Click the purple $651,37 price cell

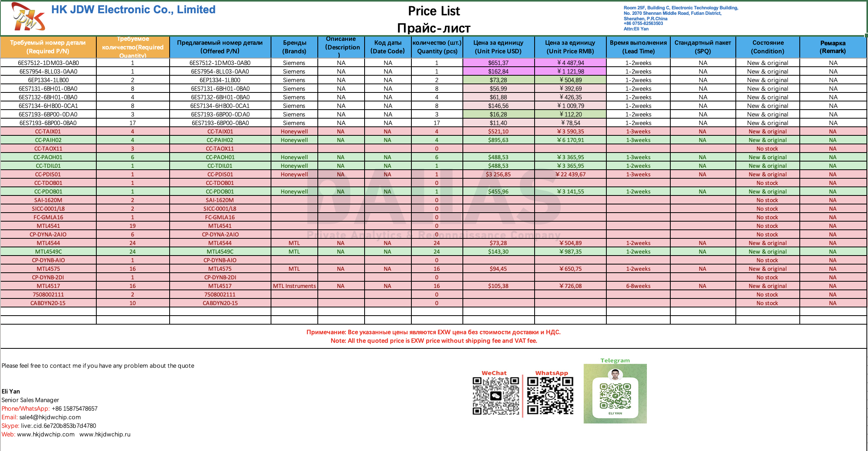tap(498, 63)
